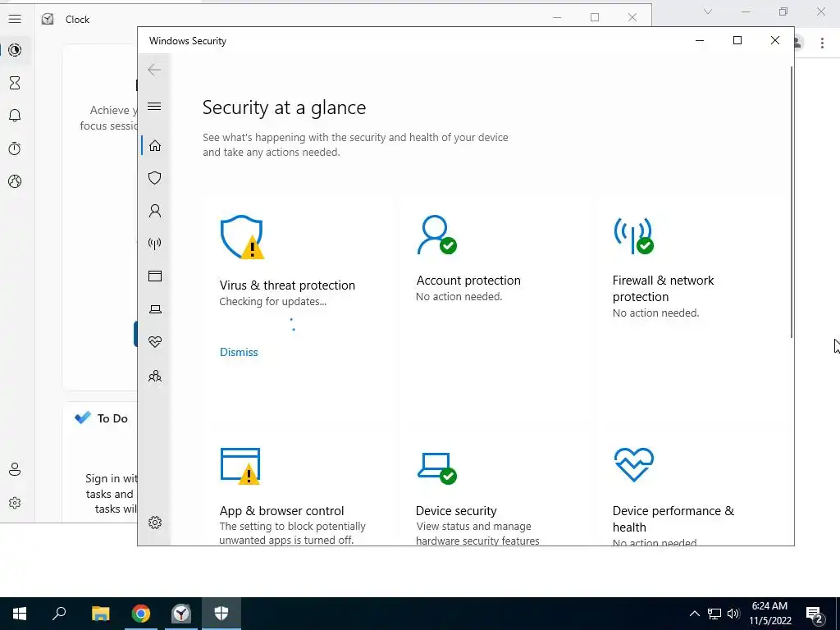
Task: Click To Do heading in Clock
Action: point(112,418)
